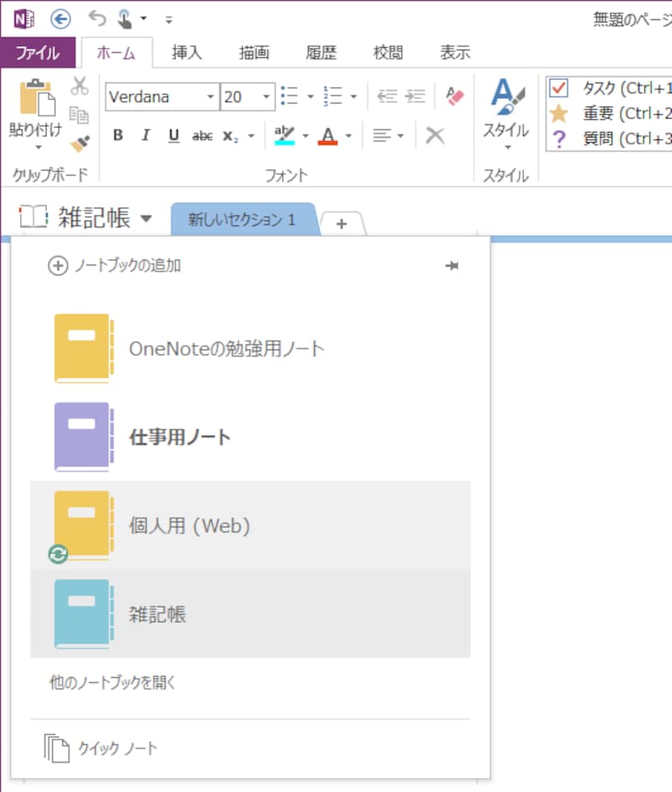The width and height of the screenshot is (672, 792).
Task: Pin the notebook pane open
Action: (452, 265)
